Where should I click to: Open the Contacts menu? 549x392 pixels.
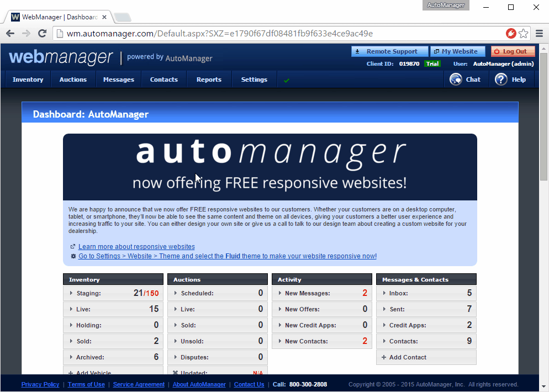click(164, 80)
